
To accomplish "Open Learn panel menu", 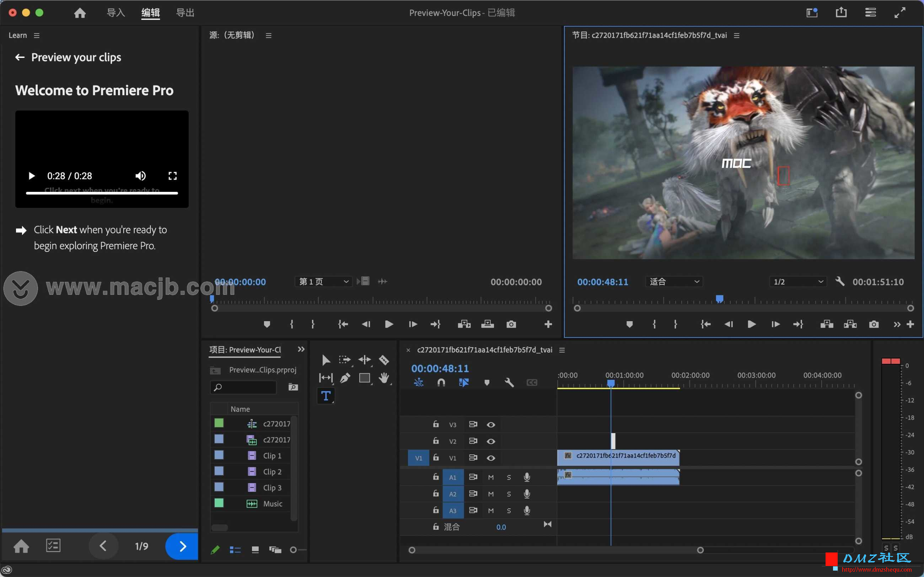I will click(37, 36).
